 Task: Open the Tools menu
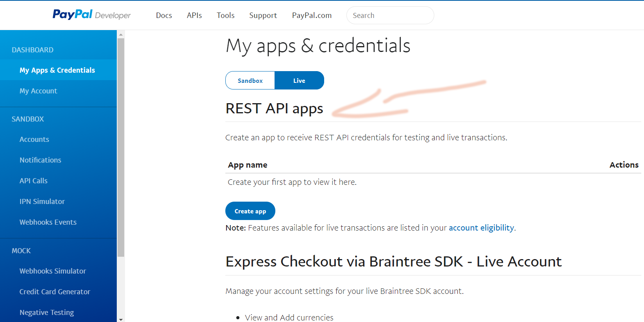pyautogui.click(x=225, y=15)
